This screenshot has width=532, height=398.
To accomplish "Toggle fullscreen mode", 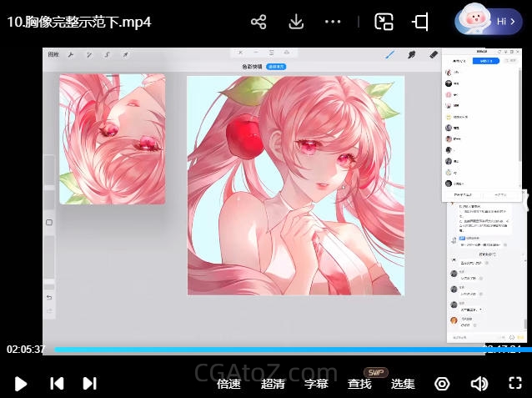I will click(514, 384).
